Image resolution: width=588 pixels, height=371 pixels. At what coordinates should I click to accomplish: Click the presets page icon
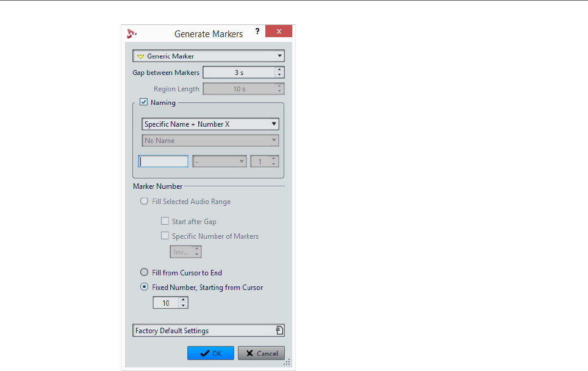279,330
